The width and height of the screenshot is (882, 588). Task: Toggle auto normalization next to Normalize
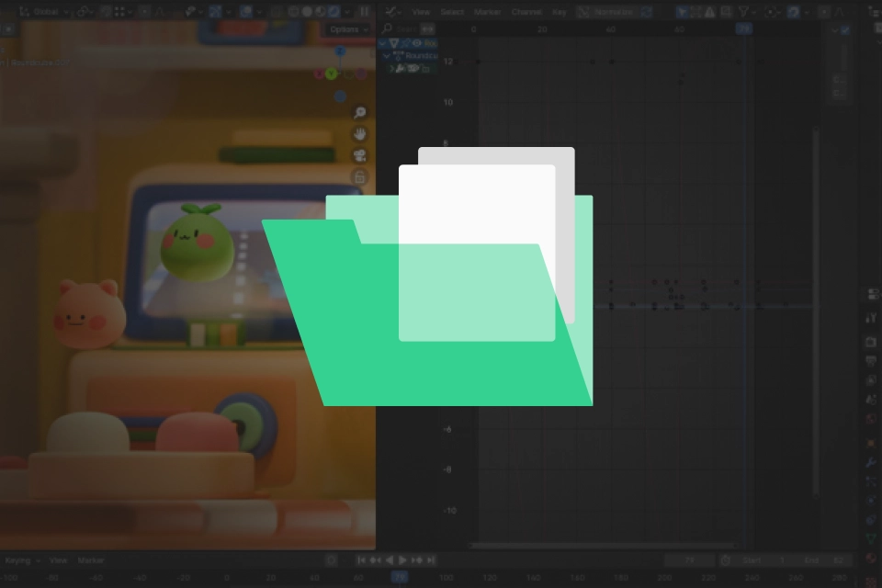[x=647, y=11]
